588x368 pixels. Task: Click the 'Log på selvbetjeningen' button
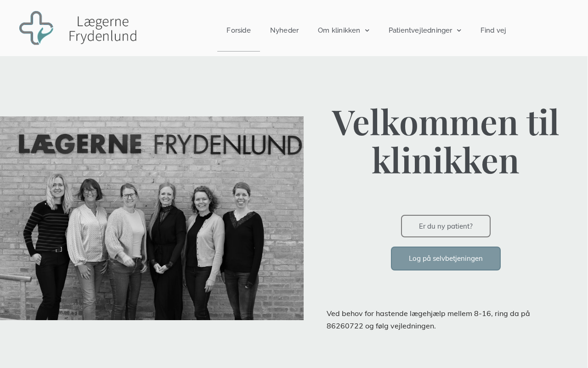pos(446,259)
